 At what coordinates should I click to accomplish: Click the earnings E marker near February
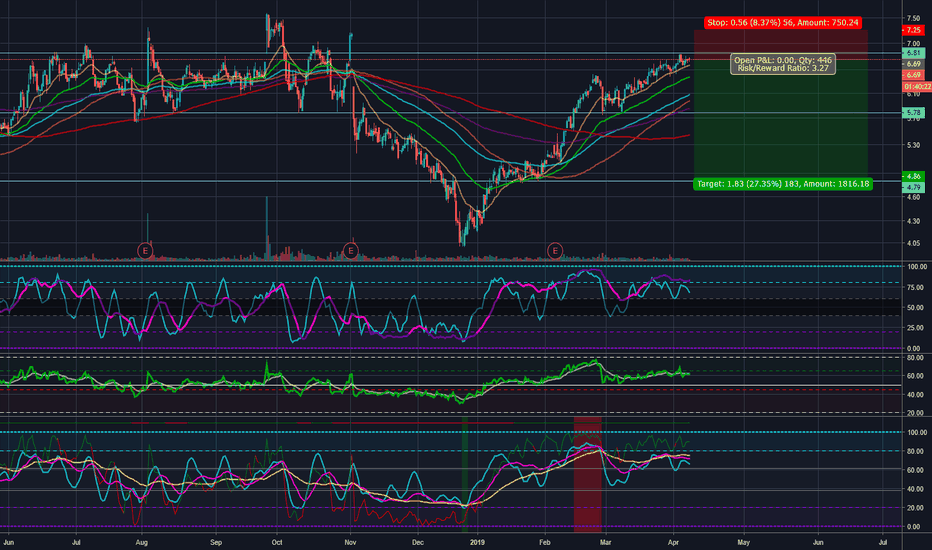(555, 251)
